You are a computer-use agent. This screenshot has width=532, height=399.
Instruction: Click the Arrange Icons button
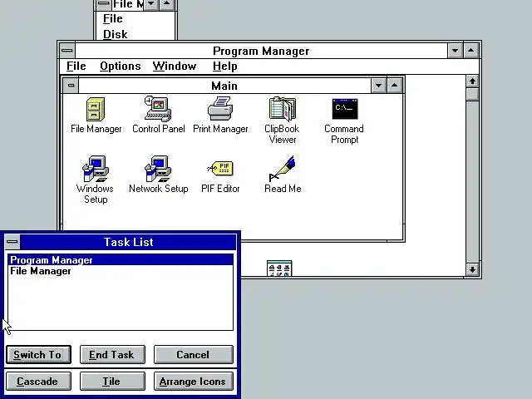click(194, 382)
